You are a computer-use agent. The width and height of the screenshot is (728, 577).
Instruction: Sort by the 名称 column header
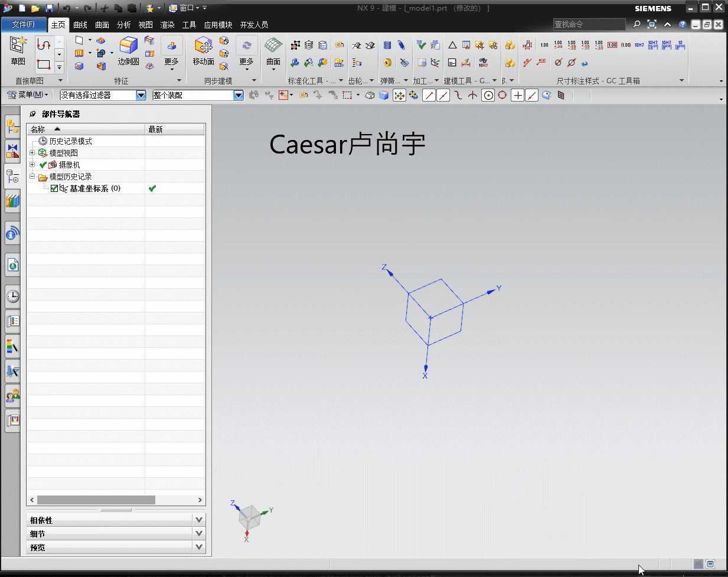click(x=86, y=129)
